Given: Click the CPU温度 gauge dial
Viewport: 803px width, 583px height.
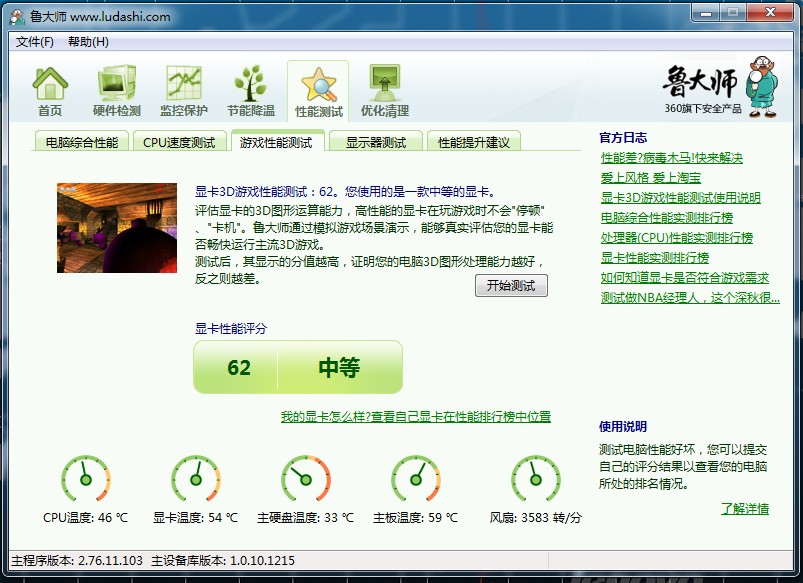Looking at the screenshot, I should 86,480.
